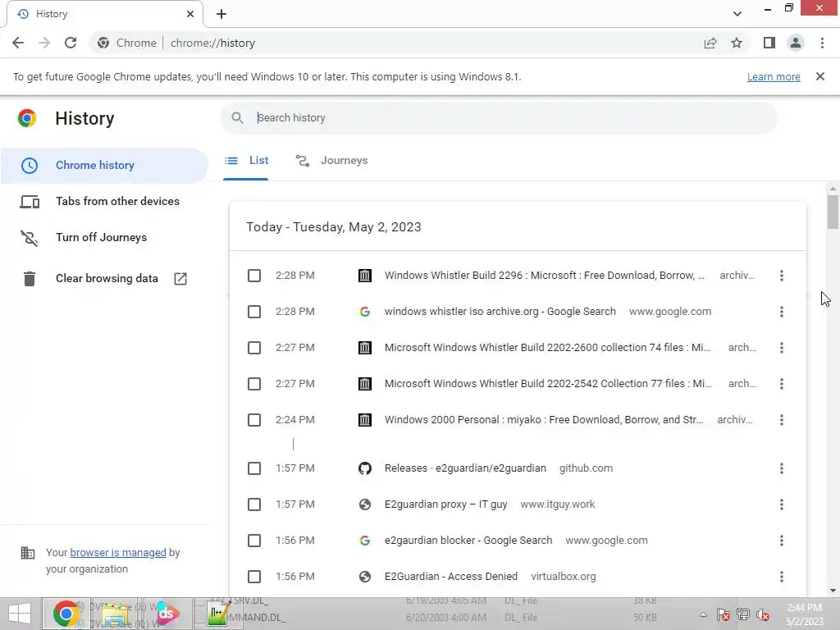Open the ds app on taskbar
The image size is (840, 630).
(x=167, y=614)
